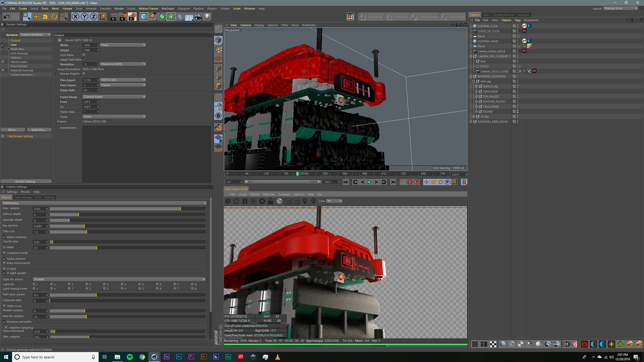The image size is (644, 362).
Task: Toggle the Alpha shadows checkbox
Action: click(x=4, y=237)
